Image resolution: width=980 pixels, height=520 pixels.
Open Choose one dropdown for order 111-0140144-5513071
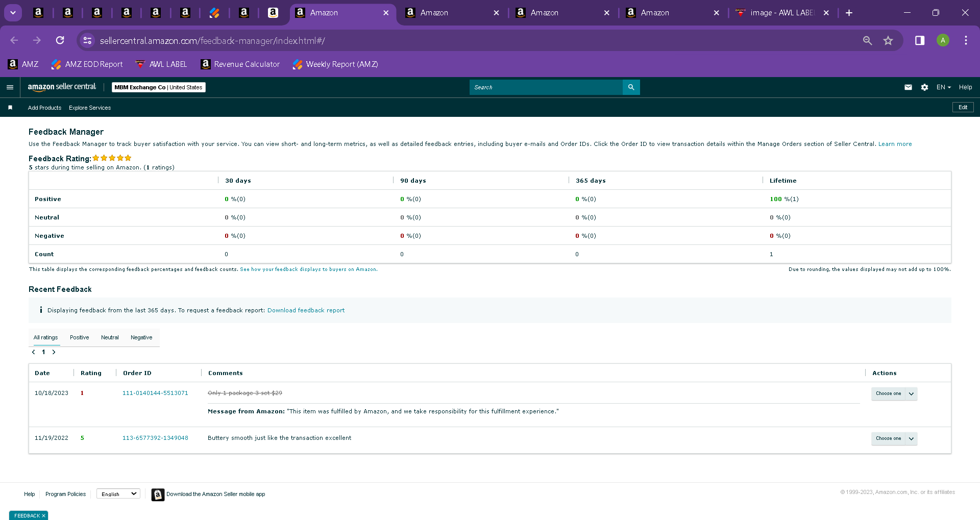pos(894,393)
